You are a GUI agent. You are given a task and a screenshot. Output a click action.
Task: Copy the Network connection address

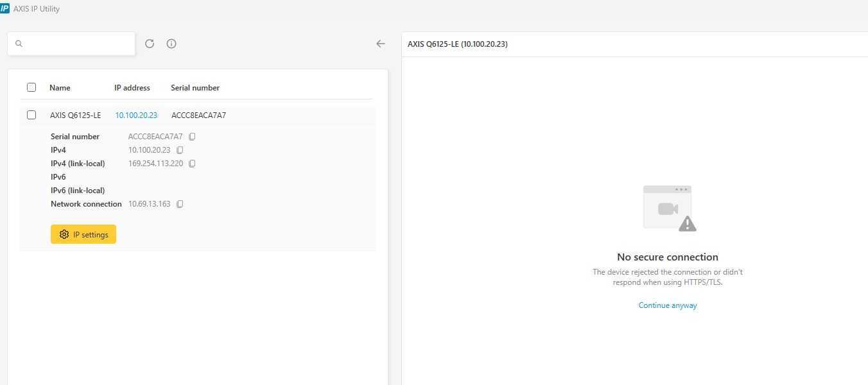click(x=180, y=204)
